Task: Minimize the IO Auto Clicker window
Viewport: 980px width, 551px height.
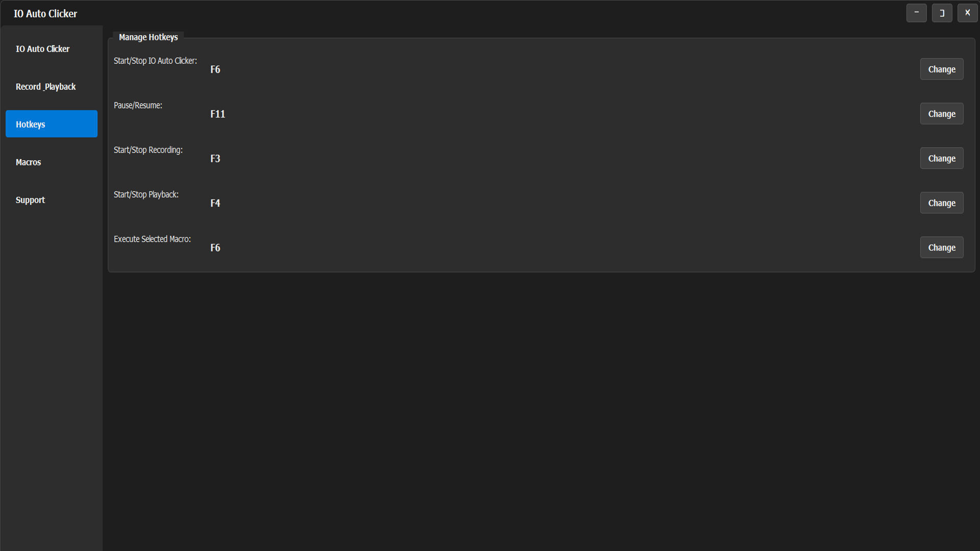Action: [x=916, y=13]
